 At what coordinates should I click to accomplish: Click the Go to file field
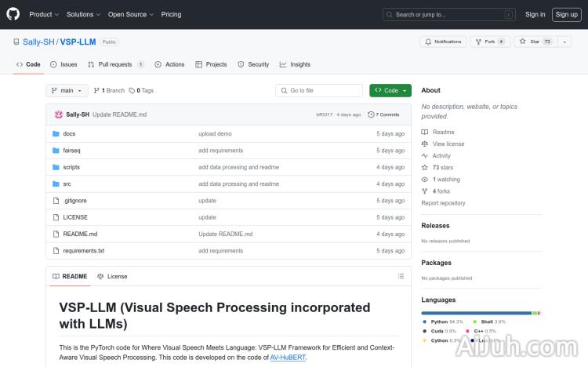pyautogui.click(x=319, y=90)
